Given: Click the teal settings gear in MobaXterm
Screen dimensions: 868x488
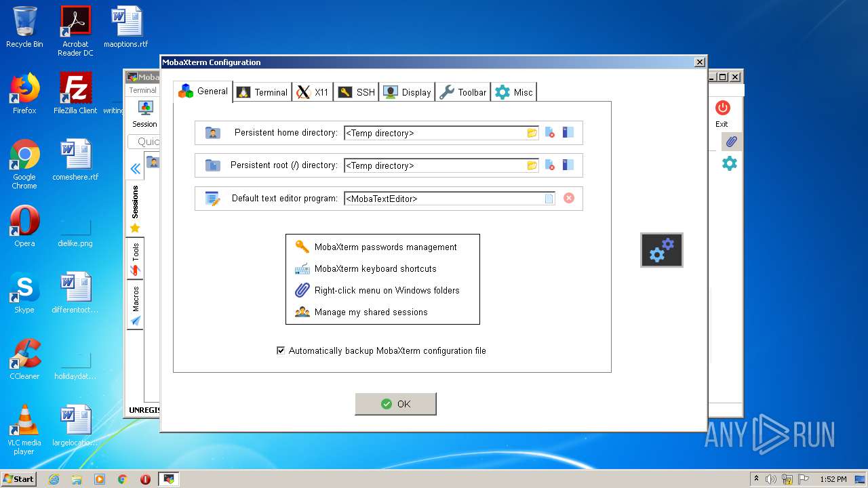Looking at the screenshot, I should [730, 163].
